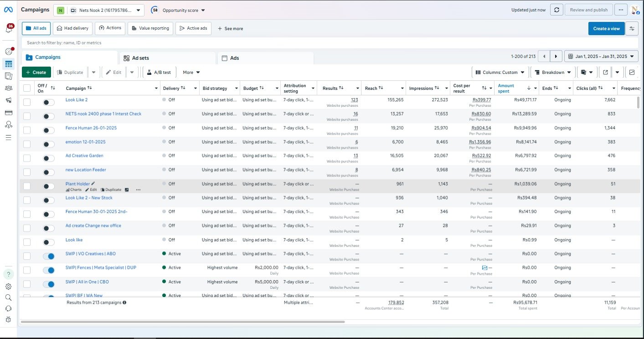
Task: Toggle on the Look Like 2 campaign
Action: (48, 103)
